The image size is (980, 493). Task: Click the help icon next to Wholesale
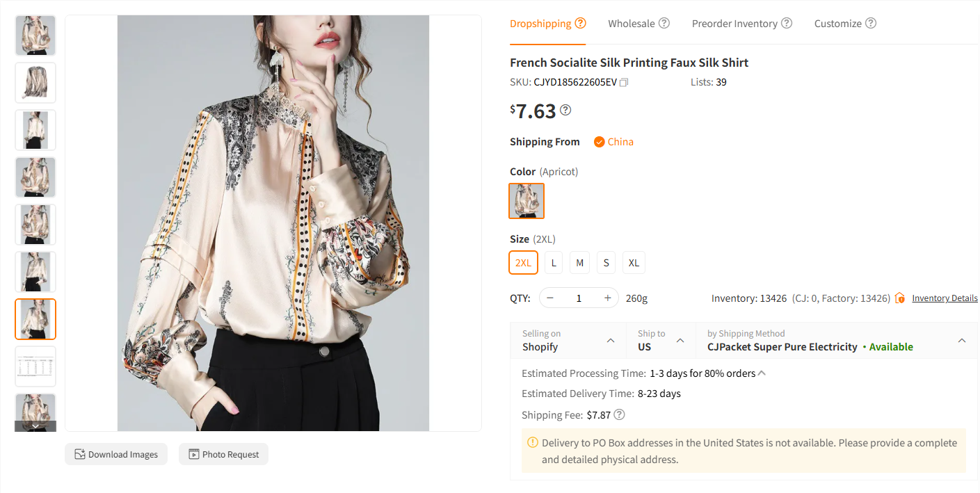click(x=665, y=23)
